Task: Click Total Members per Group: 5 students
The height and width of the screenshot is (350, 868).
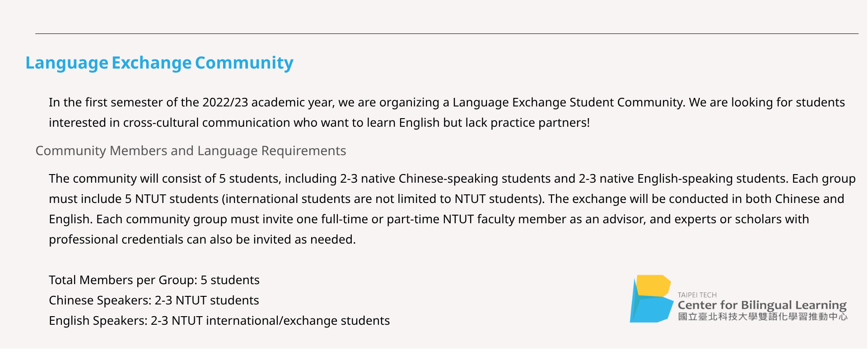Action: [x=154, y=280]
